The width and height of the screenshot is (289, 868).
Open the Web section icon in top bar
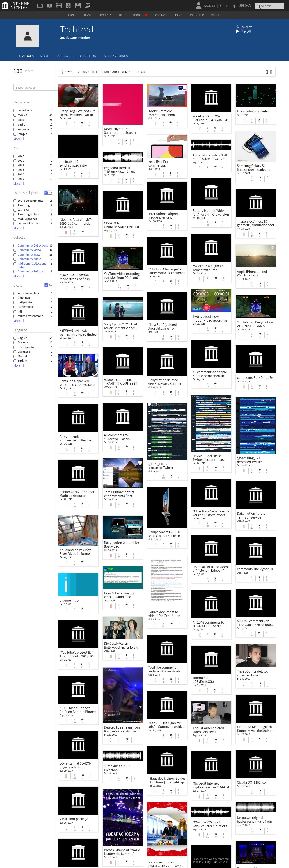tap(40, 6)
